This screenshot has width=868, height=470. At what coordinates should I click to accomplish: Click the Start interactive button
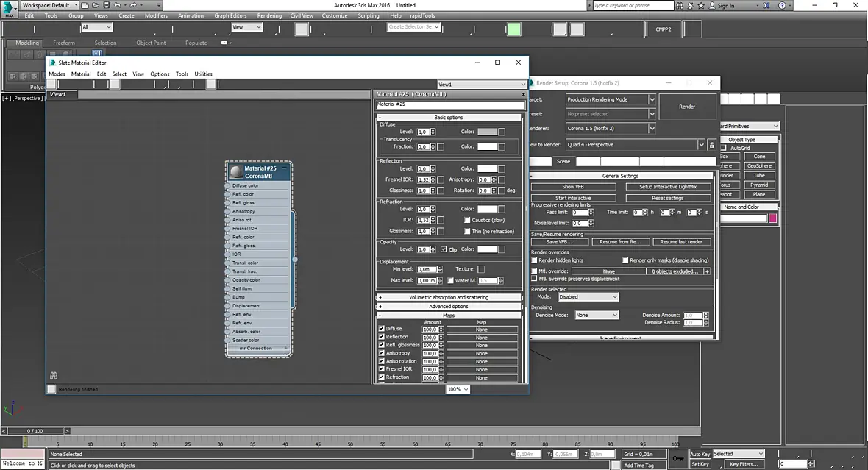573,198
